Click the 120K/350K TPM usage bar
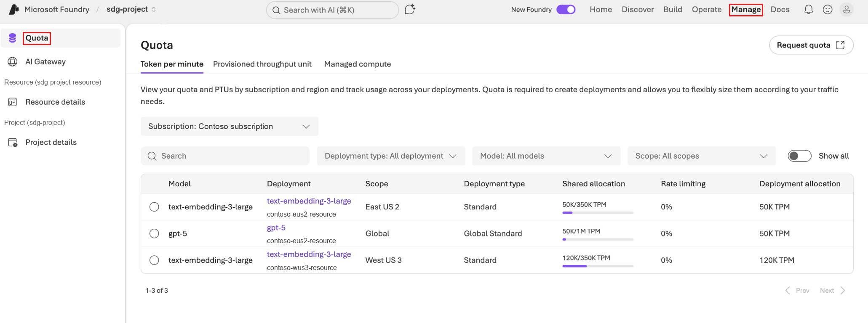Screen dimensions: 868x323 pos(598,266)
